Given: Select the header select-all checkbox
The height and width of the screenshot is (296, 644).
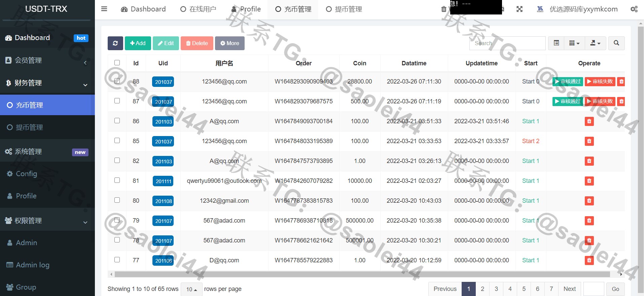Looking at the screenshot, I should (x=117, y=63).
